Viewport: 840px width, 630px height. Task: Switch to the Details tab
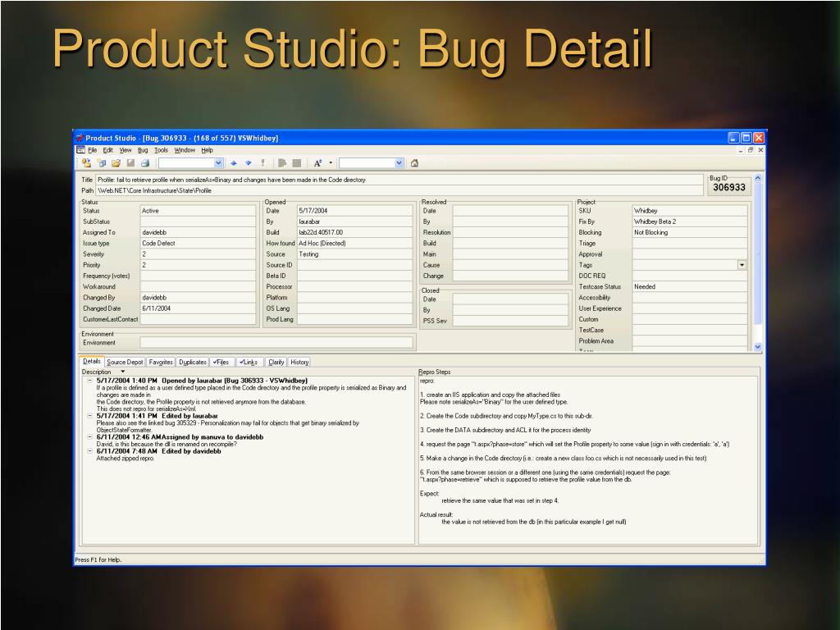[x=92, y=362]
